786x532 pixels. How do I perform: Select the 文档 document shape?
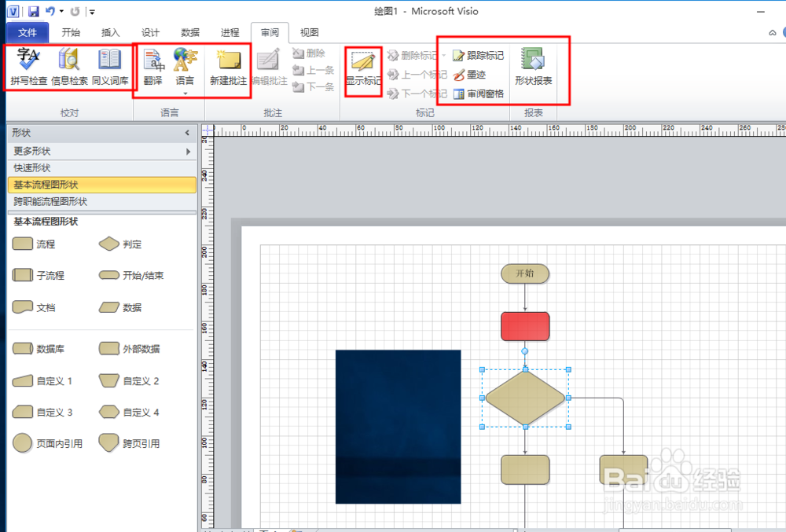click(x=34, y=307)
